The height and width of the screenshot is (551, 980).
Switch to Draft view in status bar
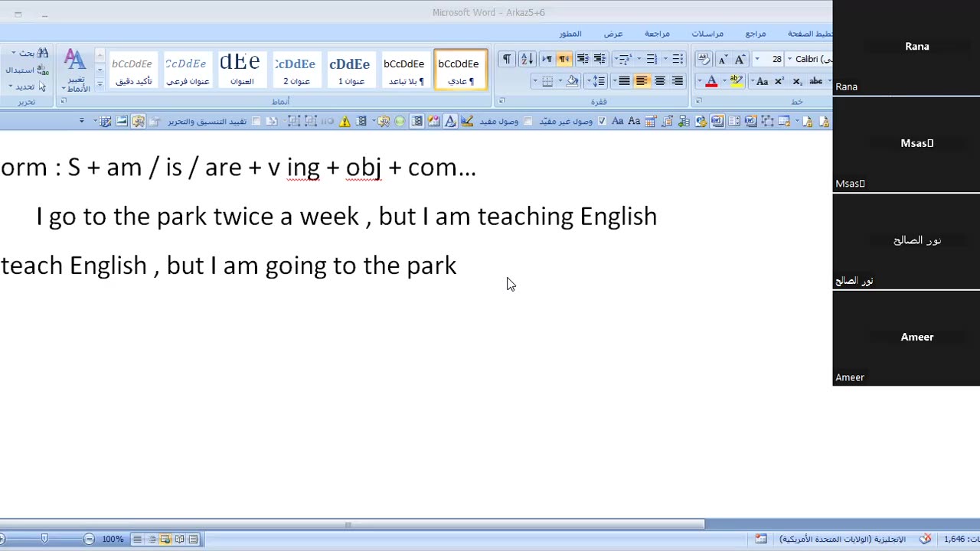[138, 539]
